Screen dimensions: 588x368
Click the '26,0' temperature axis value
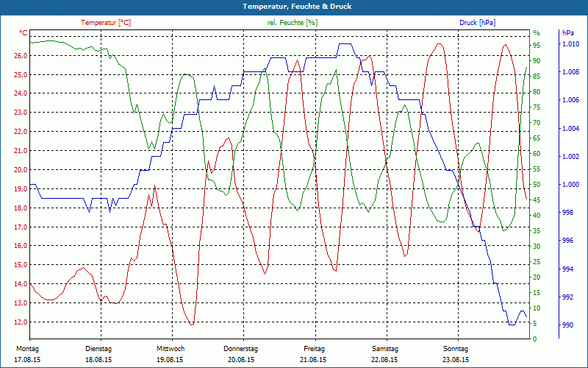[21, 56]
